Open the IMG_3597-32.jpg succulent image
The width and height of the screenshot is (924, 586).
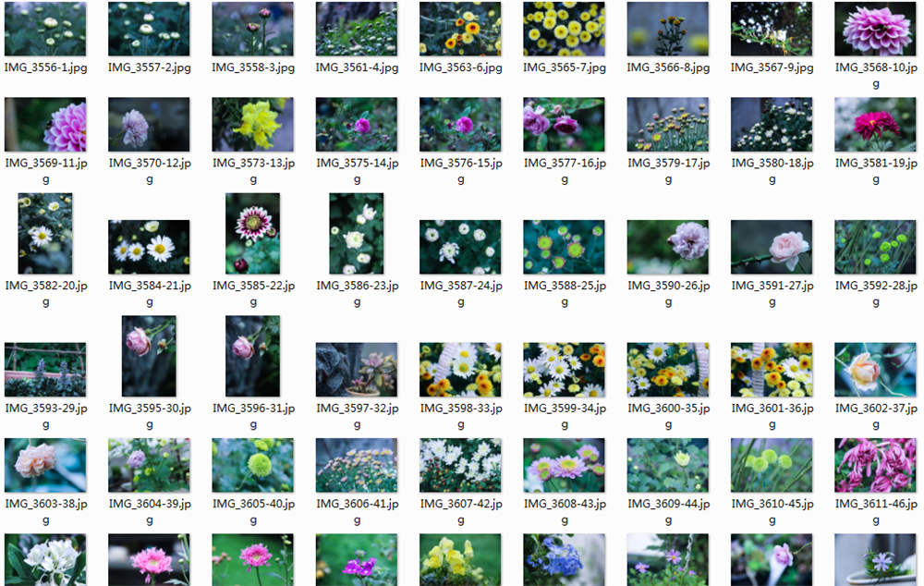point(357,369)
